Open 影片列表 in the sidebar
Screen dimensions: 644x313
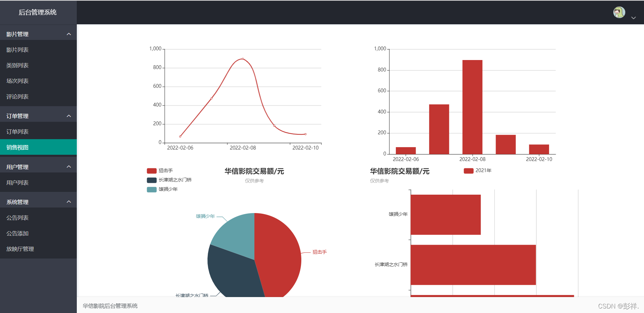38,50
